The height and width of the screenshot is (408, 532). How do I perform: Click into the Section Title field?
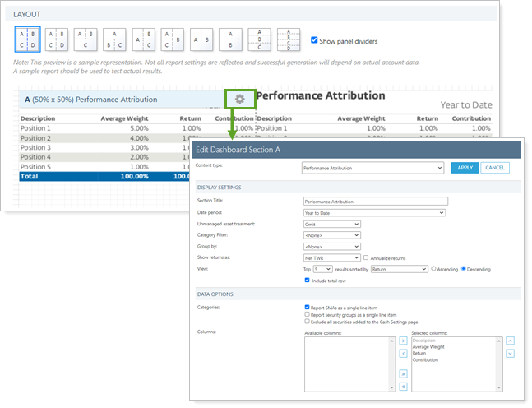pyautogui.click(x=375, y=201)
